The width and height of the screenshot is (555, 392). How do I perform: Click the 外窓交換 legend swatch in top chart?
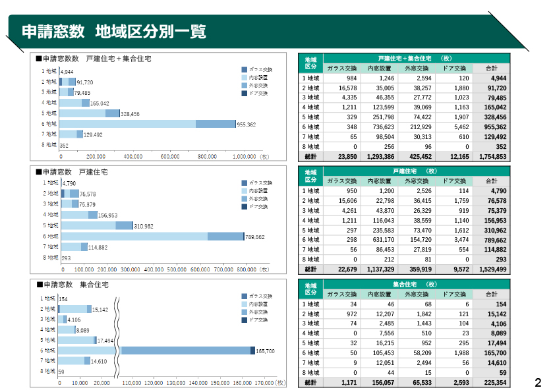(244, 86)
